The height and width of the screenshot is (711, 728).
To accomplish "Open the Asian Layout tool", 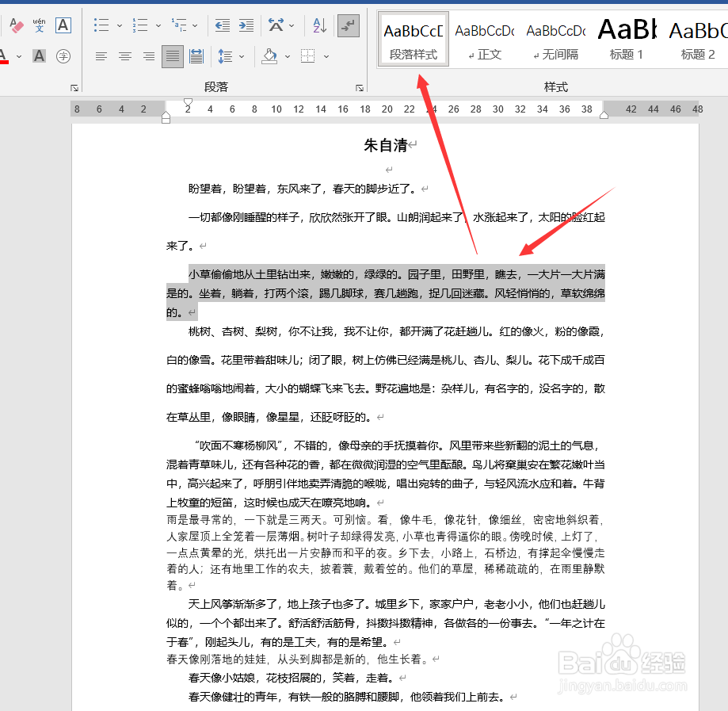I will (x=276, y=25).
